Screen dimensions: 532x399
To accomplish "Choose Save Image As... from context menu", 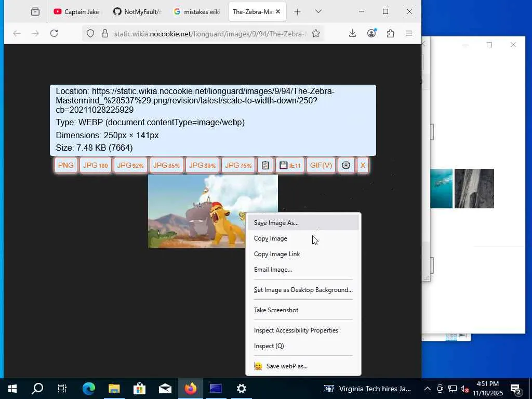I will click(x=303, y=223).
